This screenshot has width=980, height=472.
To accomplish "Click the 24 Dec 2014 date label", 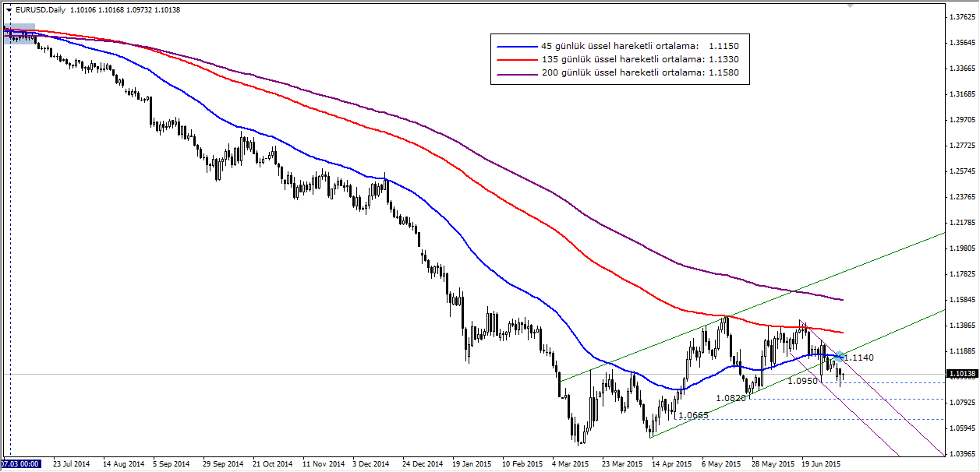I will 421,463.
